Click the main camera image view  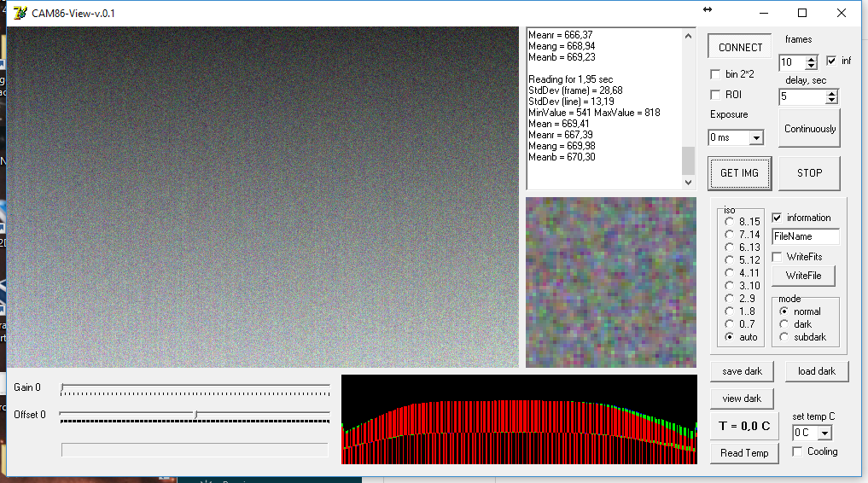[263, 197]
